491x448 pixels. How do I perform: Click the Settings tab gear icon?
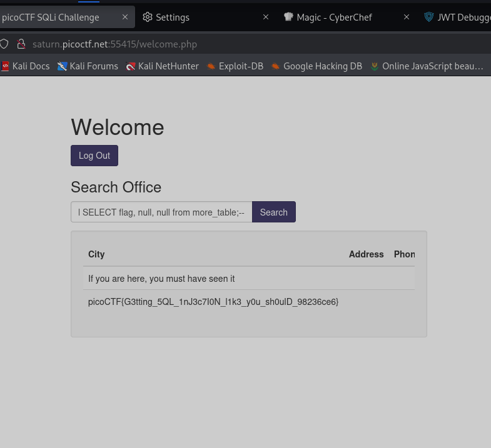click(x=148, y=17)
